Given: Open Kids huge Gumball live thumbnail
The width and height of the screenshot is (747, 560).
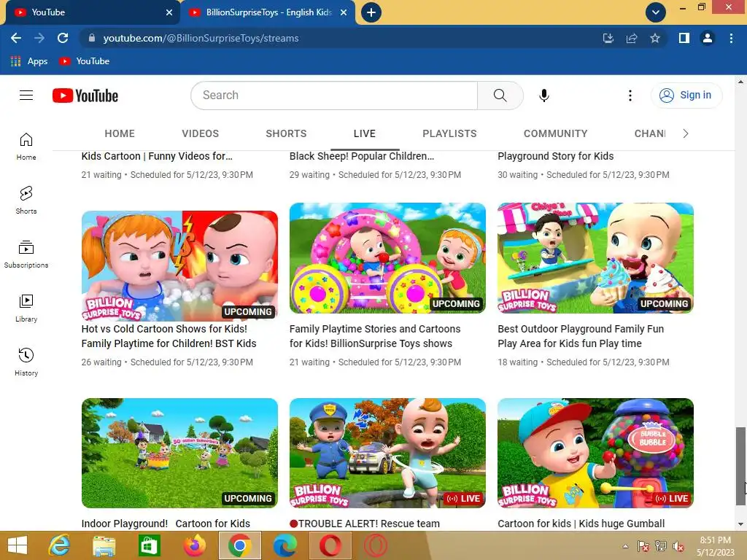Looking at the screenshot, I should (595, 453).
